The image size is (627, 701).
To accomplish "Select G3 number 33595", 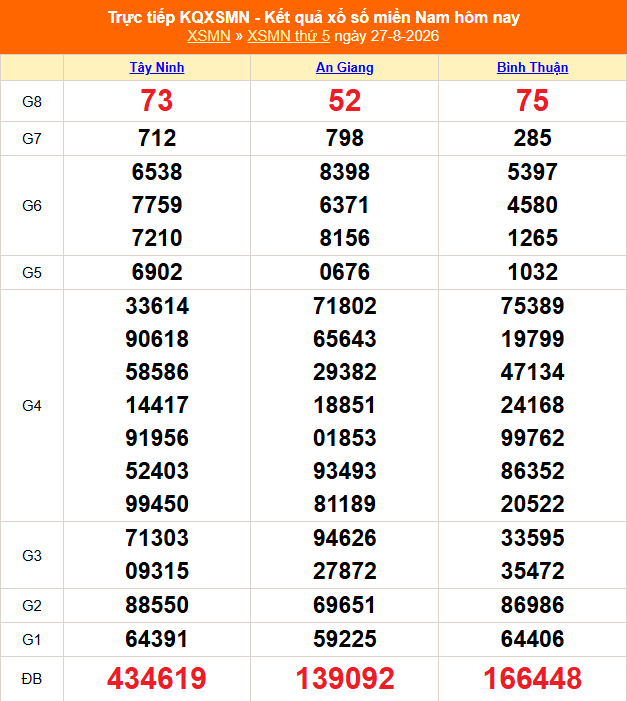I will (x=532, y=538).
